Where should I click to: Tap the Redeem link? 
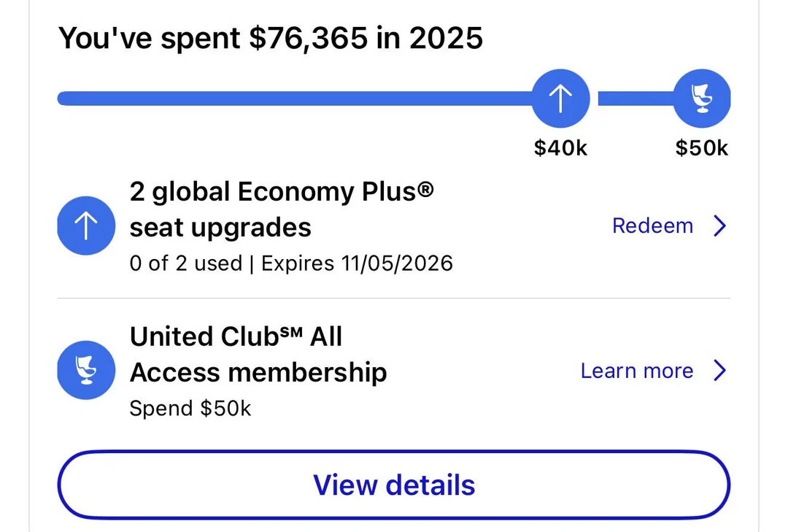pyautogui.click(x=652, y=226)
